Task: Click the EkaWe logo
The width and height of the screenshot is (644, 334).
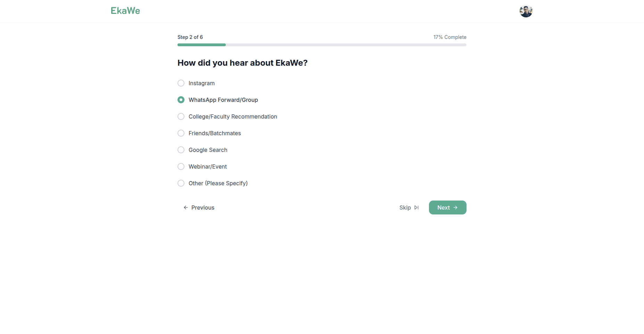Action: click(125, 11)
